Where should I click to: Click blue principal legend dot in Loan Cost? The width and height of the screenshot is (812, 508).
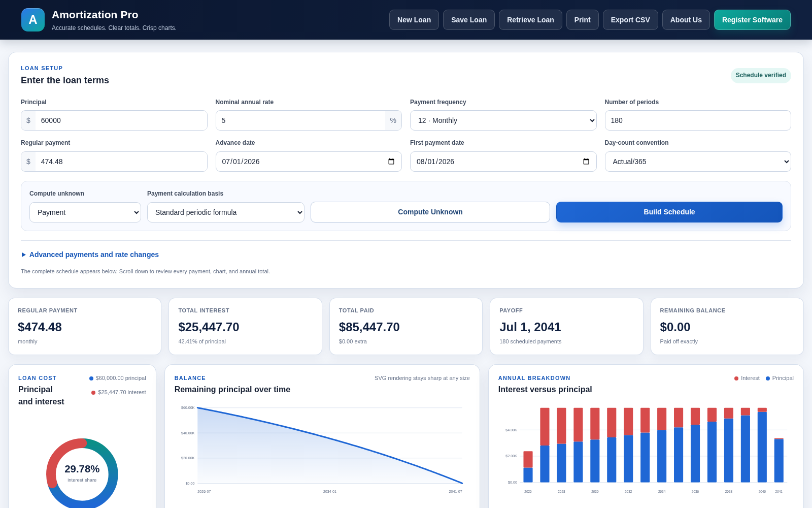pyautogui.click(x=91, y=378)
